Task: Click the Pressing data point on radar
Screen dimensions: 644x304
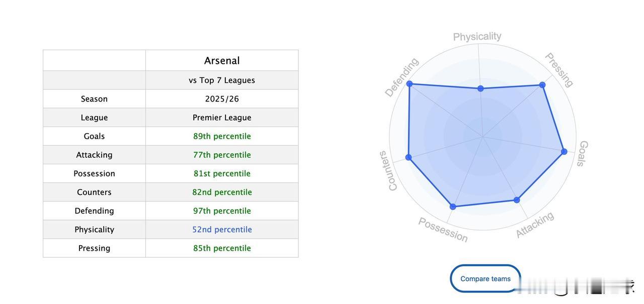Action: 542,85
